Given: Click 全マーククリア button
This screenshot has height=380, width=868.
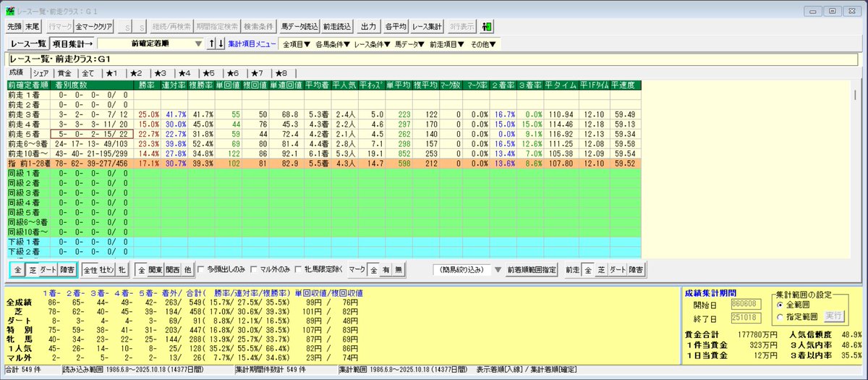Looking at the screenshot, I should [x=93, y=26].
